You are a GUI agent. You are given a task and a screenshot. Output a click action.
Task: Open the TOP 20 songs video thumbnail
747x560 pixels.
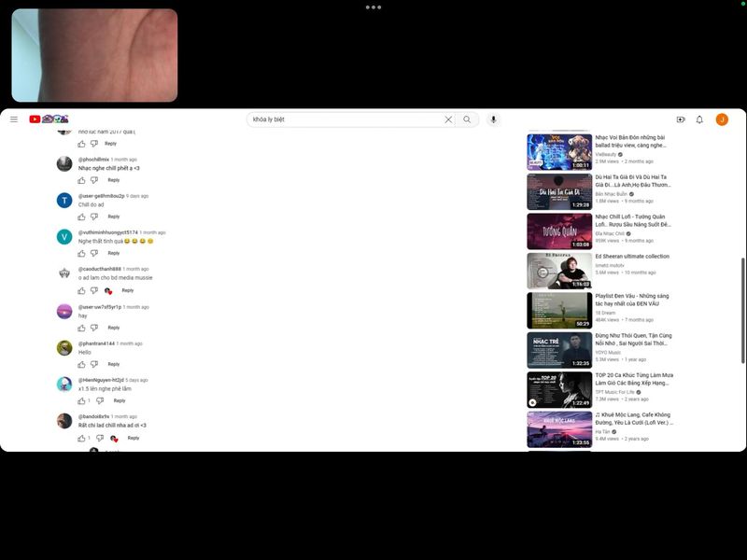pyautogui.click(x=559, y=390)
